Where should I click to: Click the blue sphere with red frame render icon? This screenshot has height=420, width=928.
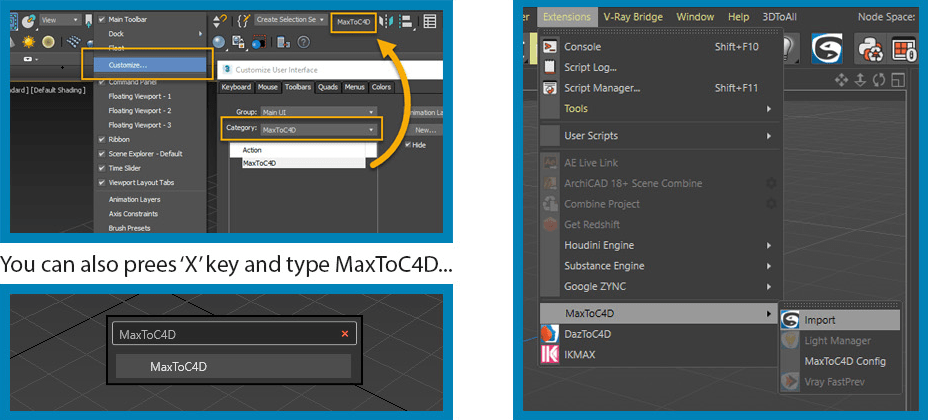click(259, 42)
